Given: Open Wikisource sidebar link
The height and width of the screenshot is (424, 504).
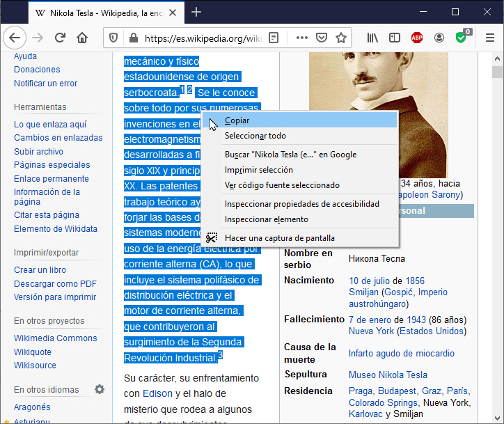Looking at the screenshot, I should pos(35,366).
